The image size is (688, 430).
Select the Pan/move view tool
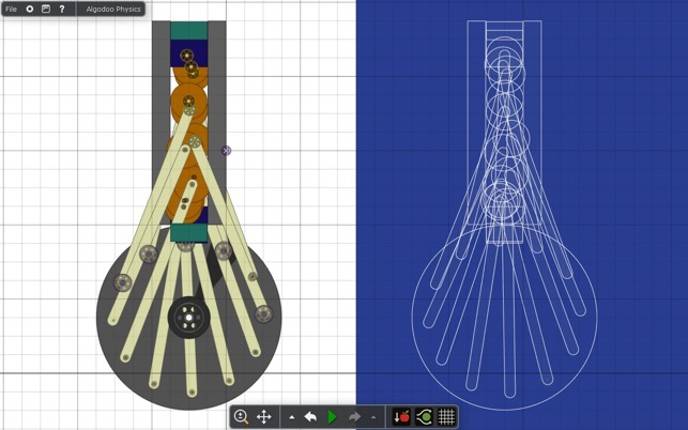[265, 417]
